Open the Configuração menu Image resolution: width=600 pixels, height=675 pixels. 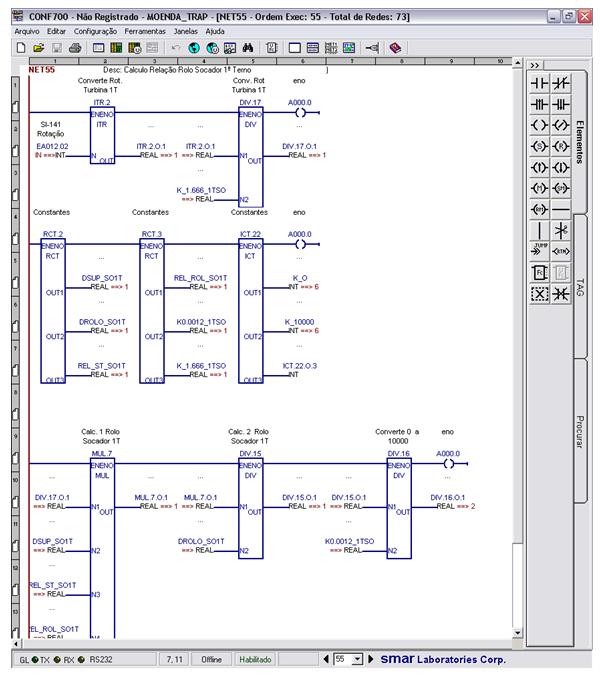click(x=95, y=31)
